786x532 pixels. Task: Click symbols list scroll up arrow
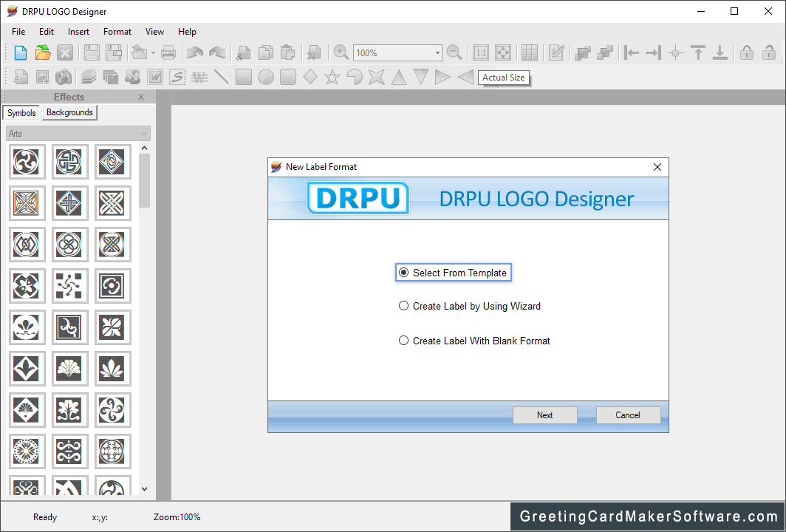[x=144, y=148]
